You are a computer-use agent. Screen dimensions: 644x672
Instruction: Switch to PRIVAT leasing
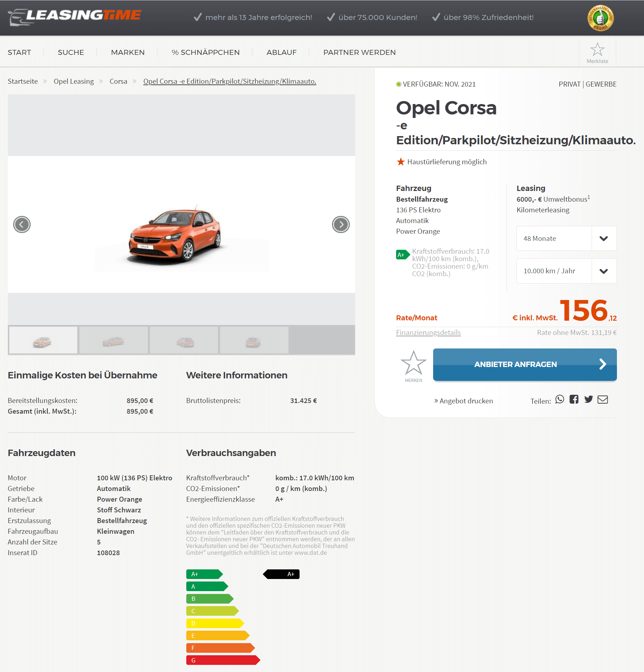(569, 84)
